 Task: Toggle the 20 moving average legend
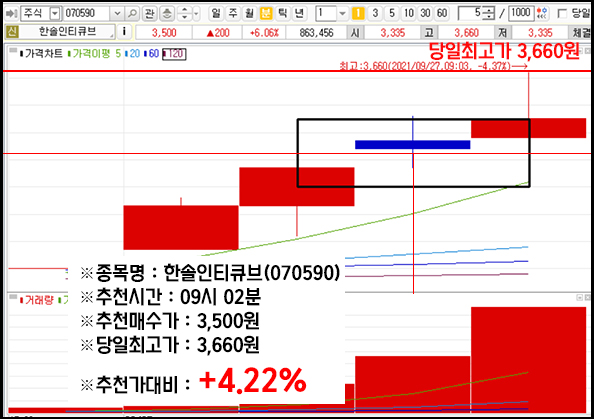click(x=133, y=54)
